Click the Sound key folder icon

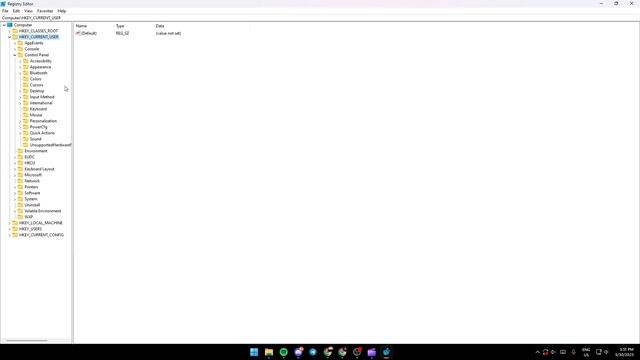[x=26, y=139]
